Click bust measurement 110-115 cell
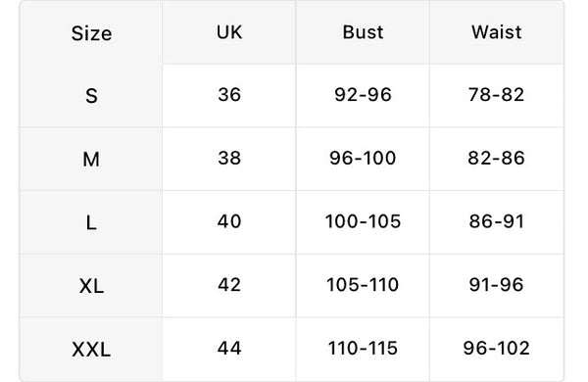588x382 pixels. (363, 348)
